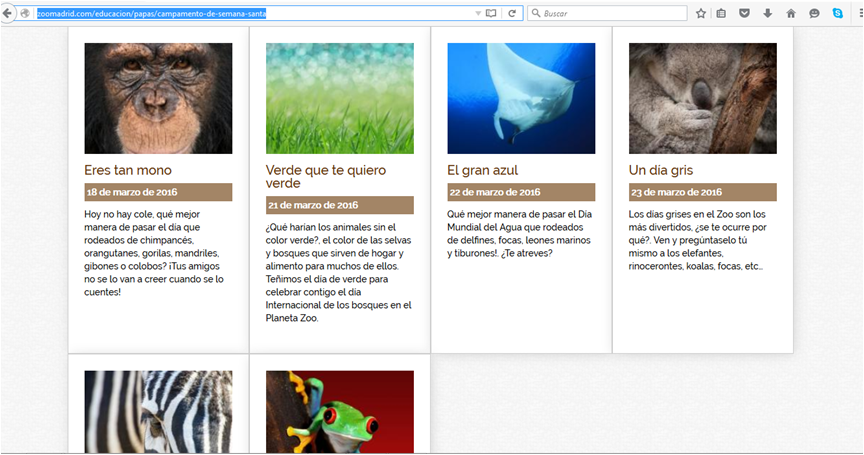Open the downloads arrow icon
864x455 pixels.
point(768,13)
